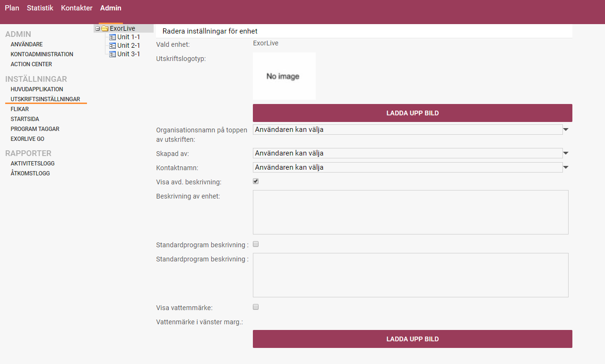Select Utskriftsinställningar in sidebar
This screenshot has width=605, height=364.
[x=45, y=99]
